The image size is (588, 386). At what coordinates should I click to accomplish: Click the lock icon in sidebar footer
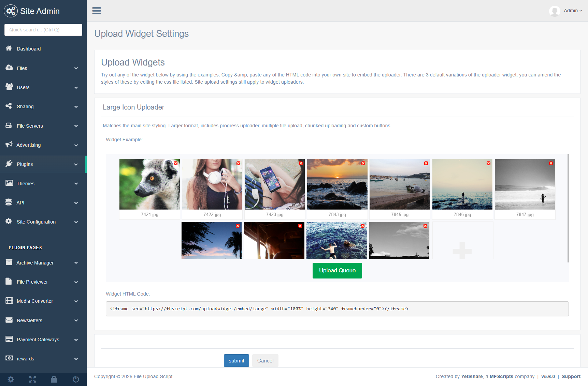[x=54, y=379]
